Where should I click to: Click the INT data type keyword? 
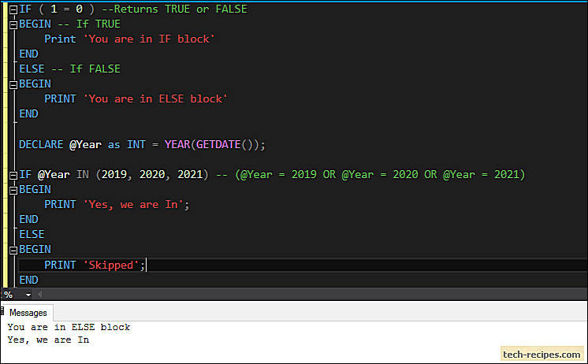coord(136,144)
